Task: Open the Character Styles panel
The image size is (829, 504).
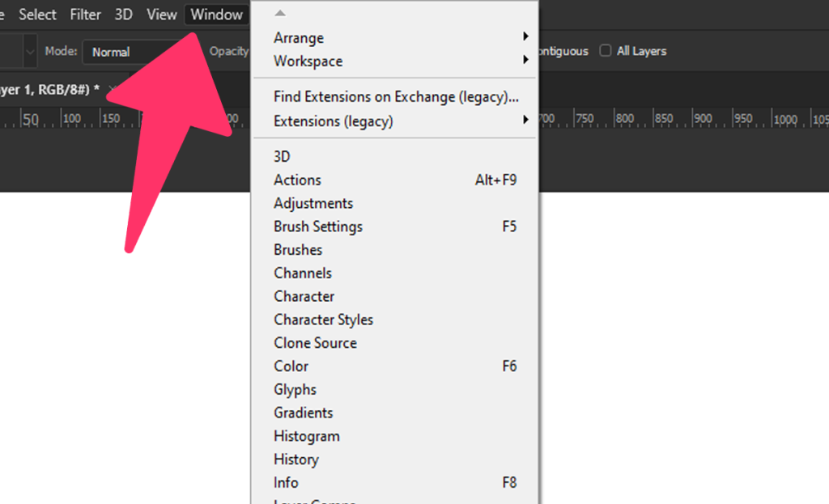Action: click(x=323, y=320)
